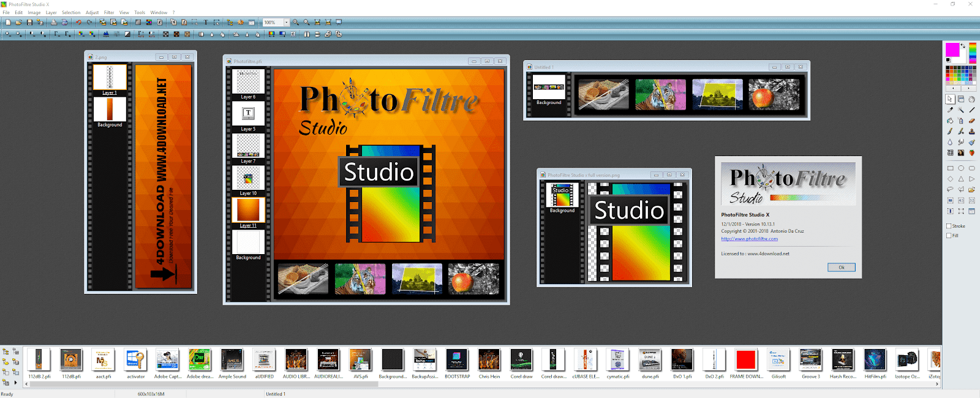
Task: Click the Zoom in magnifier icon
Action: click(296, 22)
